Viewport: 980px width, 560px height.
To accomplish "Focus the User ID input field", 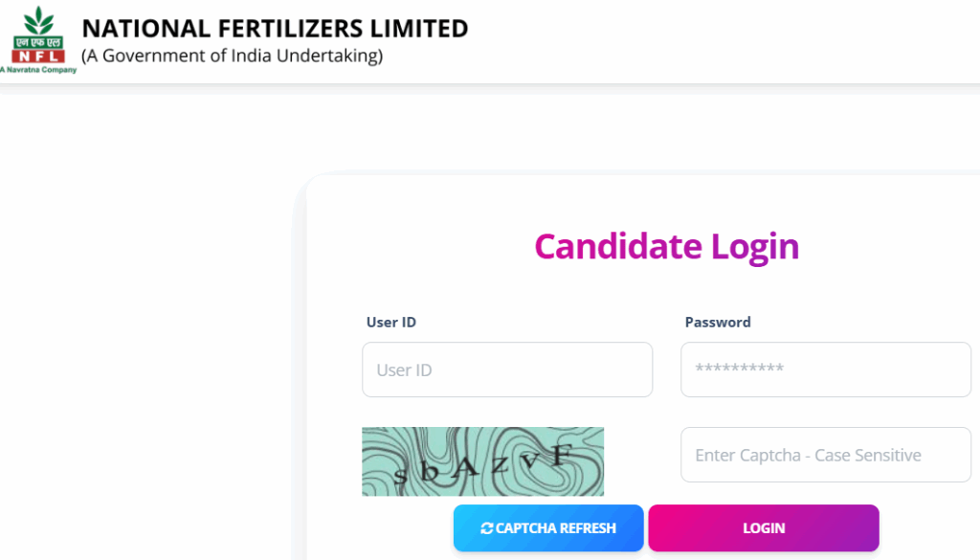I will [507, 370].
